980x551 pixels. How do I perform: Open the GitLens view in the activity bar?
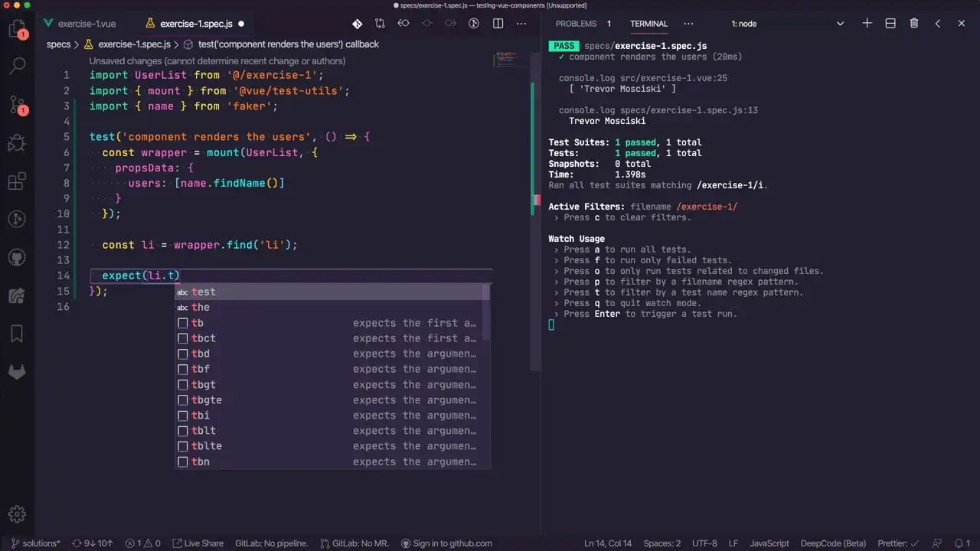click(x=17, y=220)
